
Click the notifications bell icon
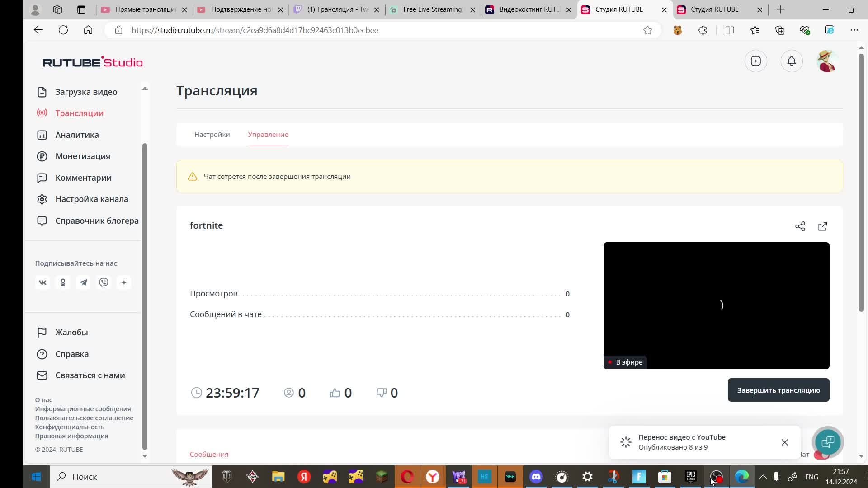(x=791, y=61)
